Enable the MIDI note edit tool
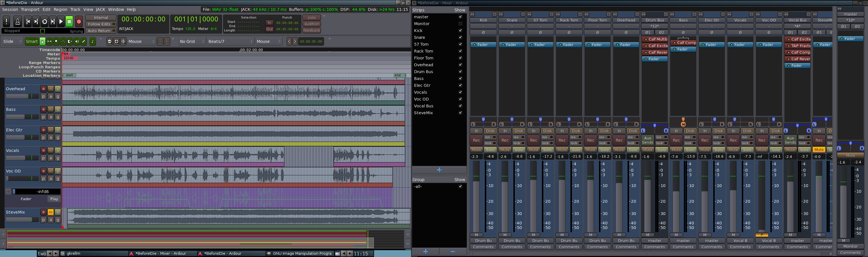868x257 pixels. tap(93, 41)
